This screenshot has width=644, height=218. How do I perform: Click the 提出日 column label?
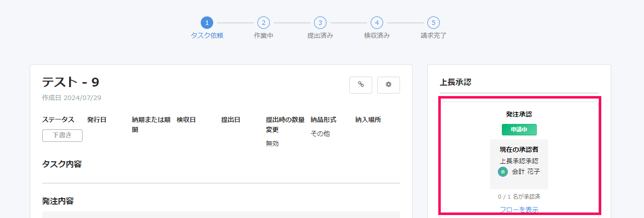[x=231, y=119]
